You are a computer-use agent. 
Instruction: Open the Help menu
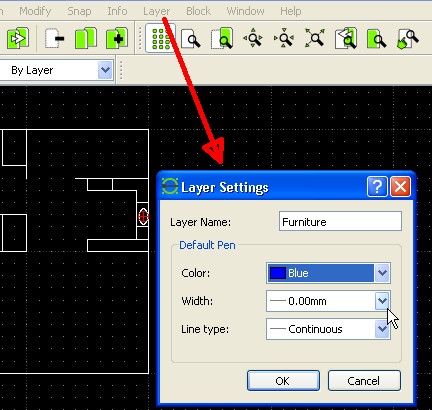291,11
